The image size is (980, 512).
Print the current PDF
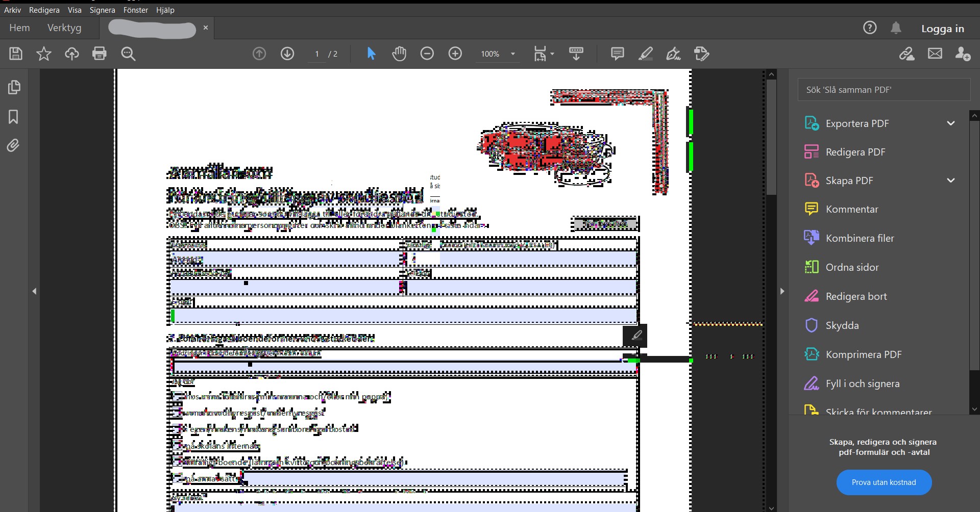tap(100, 54)
